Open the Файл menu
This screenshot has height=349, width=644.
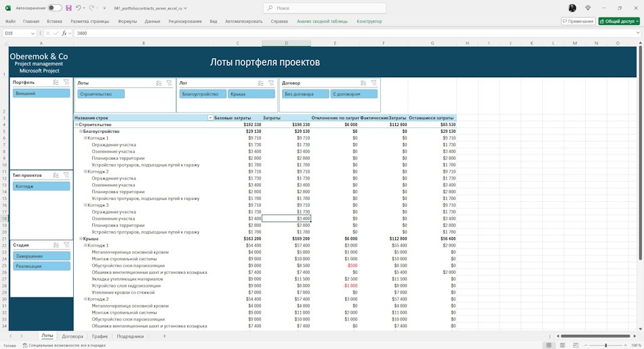point(10,22)
